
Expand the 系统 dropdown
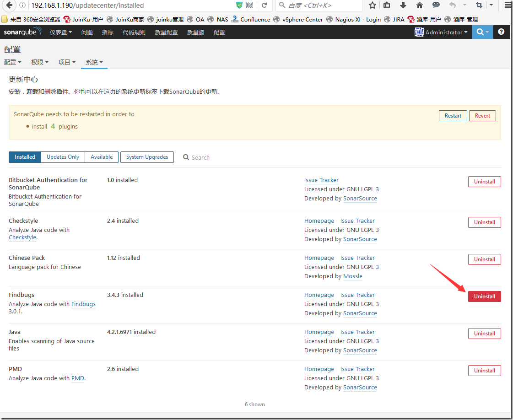coord(94,62)
